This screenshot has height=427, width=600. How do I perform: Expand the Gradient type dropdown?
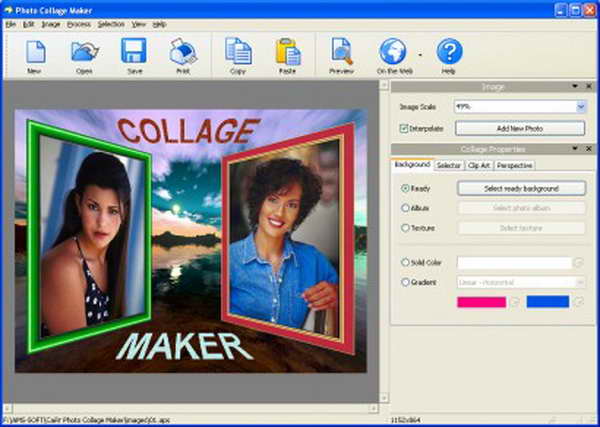579,282
